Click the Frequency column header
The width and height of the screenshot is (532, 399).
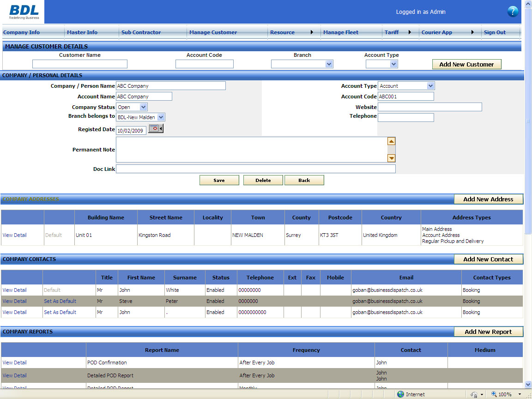tap(306, 350)
